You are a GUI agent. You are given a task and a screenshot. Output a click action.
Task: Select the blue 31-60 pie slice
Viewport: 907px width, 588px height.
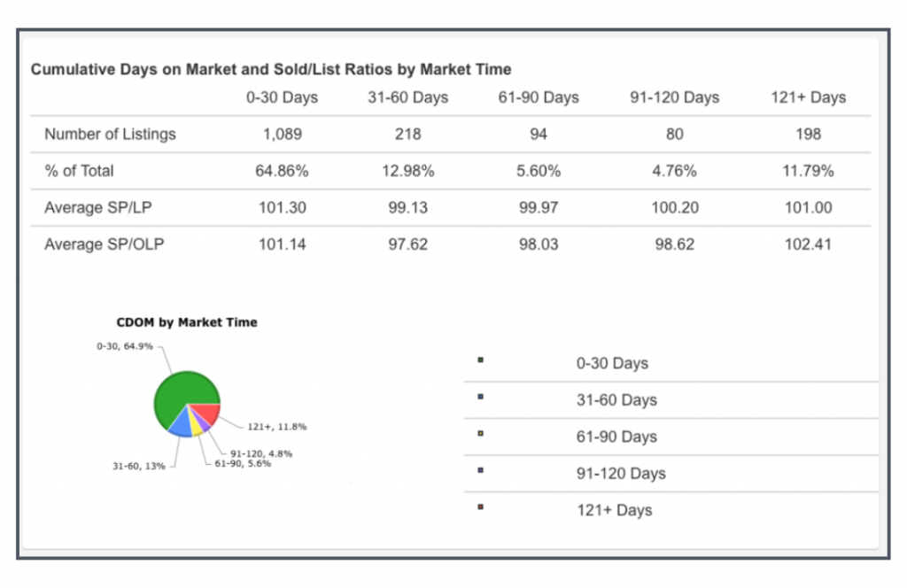(180, 423)
